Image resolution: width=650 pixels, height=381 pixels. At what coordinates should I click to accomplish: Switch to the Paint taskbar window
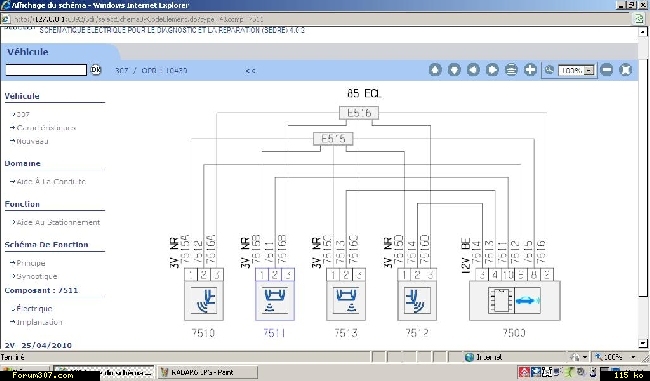click(207, 372)
